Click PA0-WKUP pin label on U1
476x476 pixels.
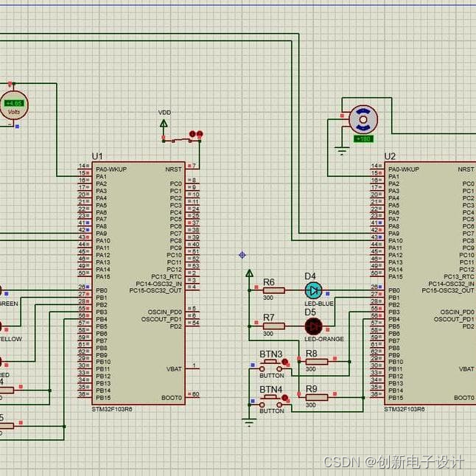[x=111, y=169]
